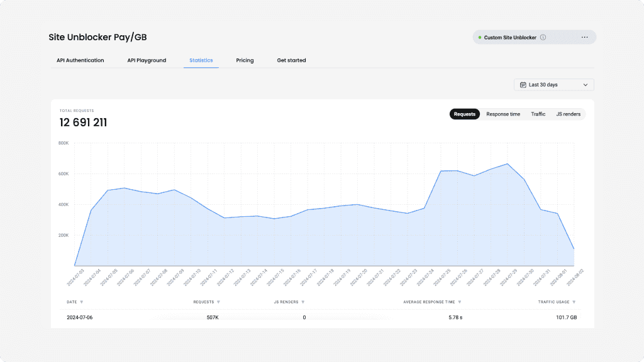Switch chart to Response time
Screen dimensions: 644x362
pos(503,114)
